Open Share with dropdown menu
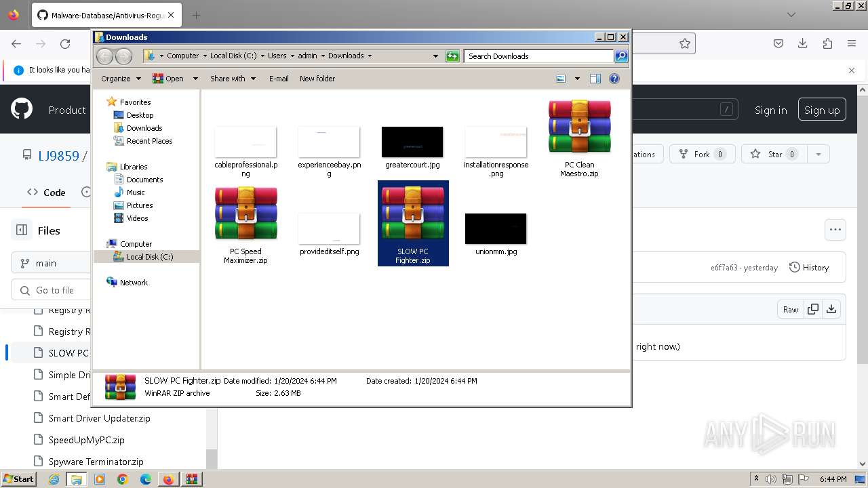The image size is (868, 488). point(233,79)
